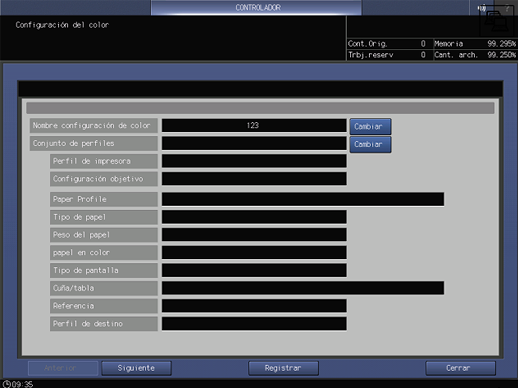This screenshot has width=518, height=388.
Task: Click the Perfil de destino value field
Action: pos(254,324)
